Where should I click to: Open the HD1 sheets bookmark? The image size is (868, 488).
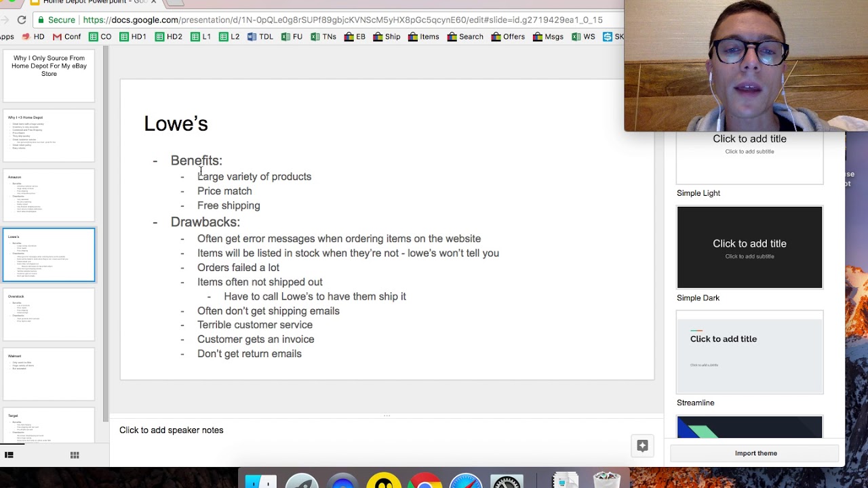click(x=133, y=37)
